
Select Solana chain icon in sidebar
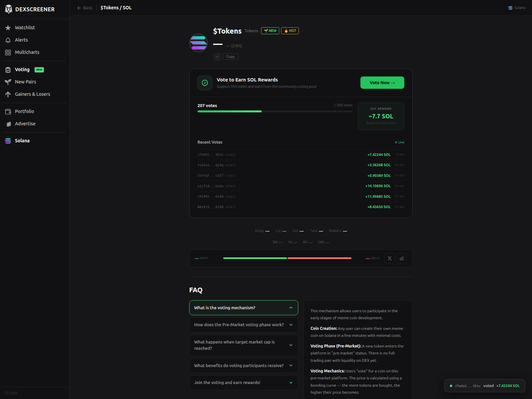tap(8, 141)
